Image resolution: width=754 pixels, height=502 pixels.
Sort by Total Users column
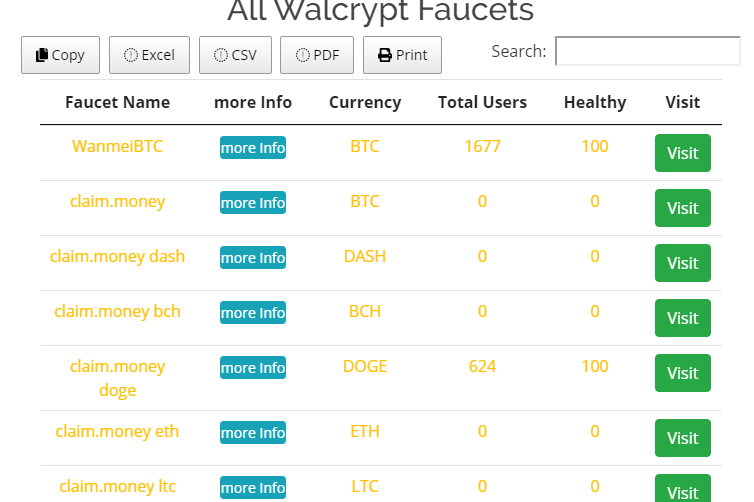482,102
